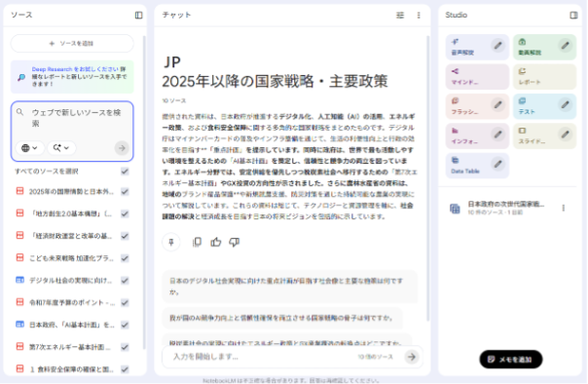Send the chat message arrow button
The height and width of the screenshot is (384, 588).
click(412, 357)
